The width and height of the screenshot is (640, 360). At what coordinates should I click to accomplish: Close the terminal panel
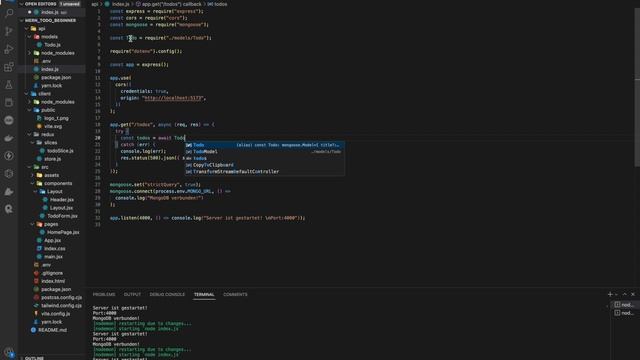point(633,294)
